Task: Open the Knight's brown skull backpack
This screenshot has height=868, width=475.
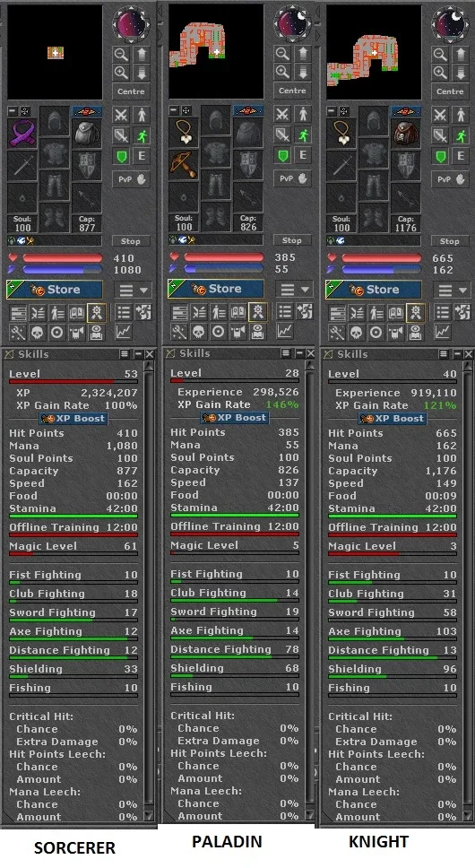Action: tap(405, 134)
